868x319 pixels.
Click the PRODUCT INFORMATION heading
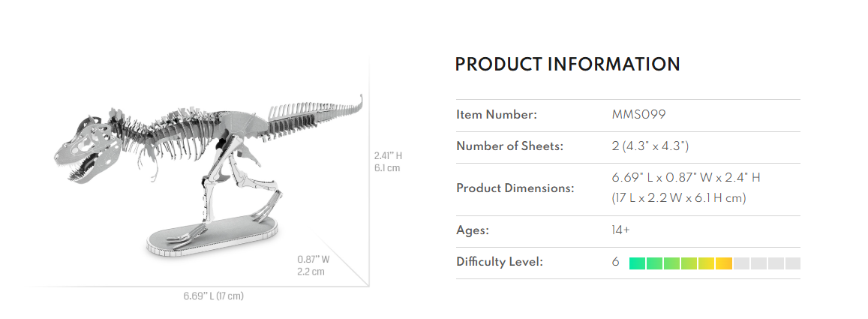[x=567, y=65]
